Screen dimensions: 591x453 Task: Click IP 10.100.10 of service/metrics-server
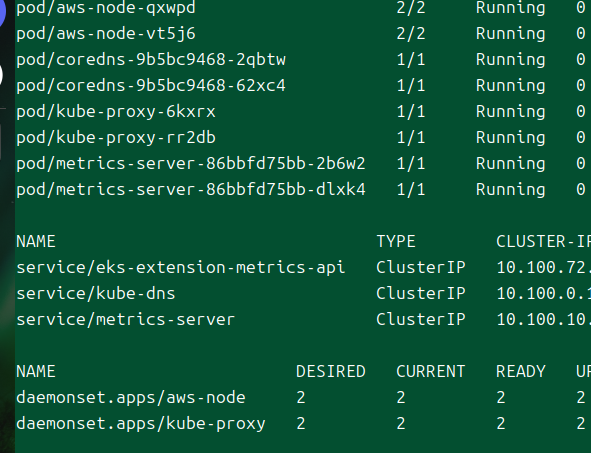[544, 320]
